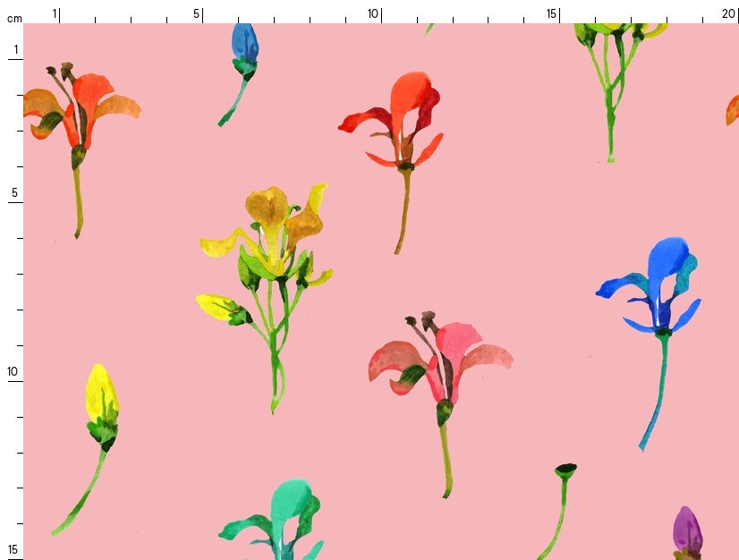Click the red-orange flower at top center

[x=403, y=121]
